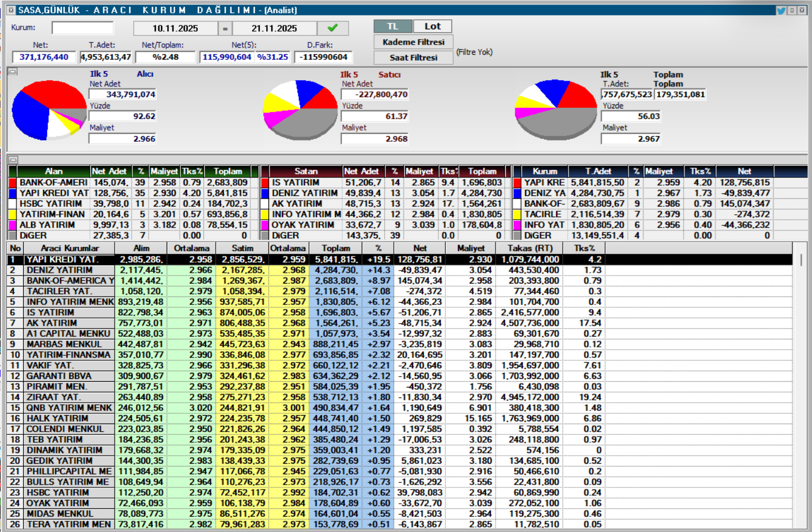Click the Ilk 5 Alıcı pie chart
This screenshot has height=532, width=812.
coord(49,110)
